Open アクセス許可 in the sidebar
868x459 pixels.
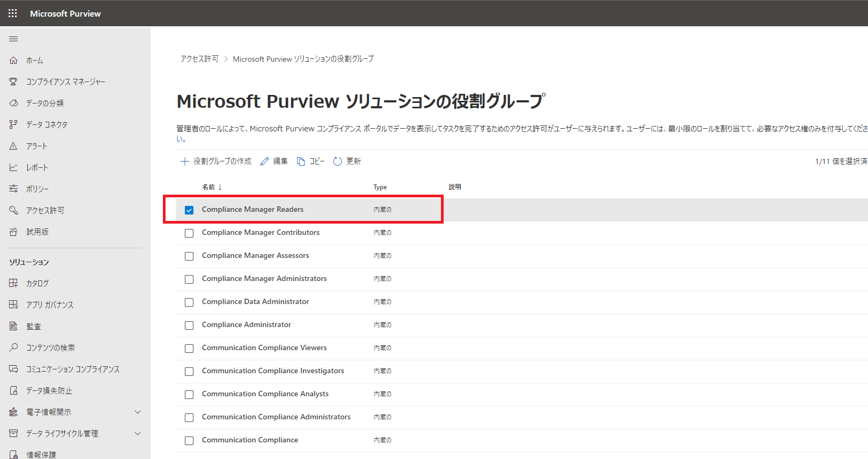click(x=46, y=211)
